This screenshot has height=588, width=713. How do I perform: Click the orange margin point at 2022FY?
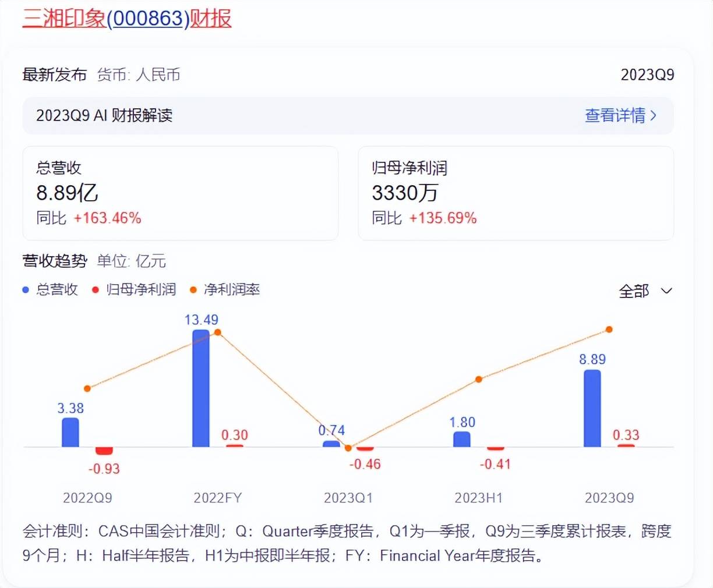(x=218, y=332)
